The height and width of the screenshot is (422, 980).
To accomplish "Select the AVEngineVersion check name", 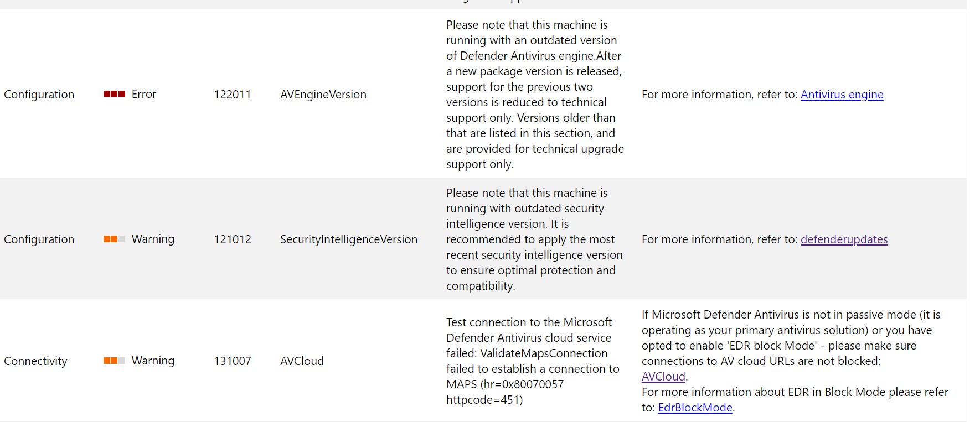I will pos(323,95).
